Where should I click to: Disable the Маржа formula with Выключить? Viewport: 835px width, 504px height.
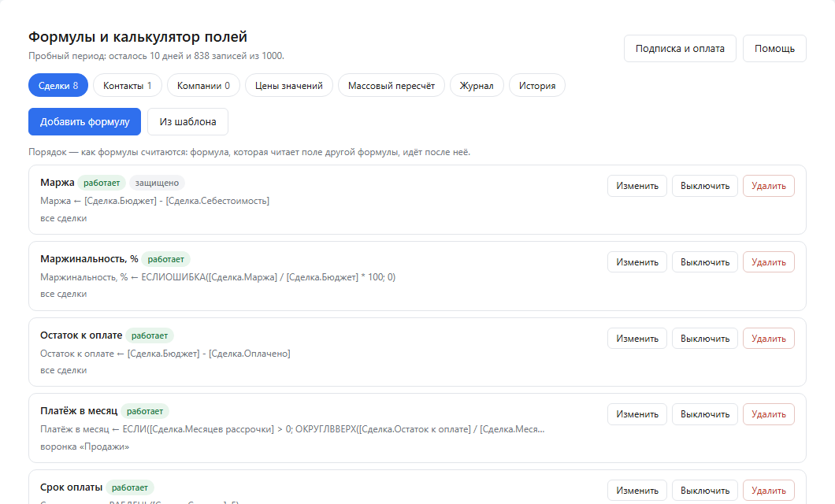tap(705, 186)
